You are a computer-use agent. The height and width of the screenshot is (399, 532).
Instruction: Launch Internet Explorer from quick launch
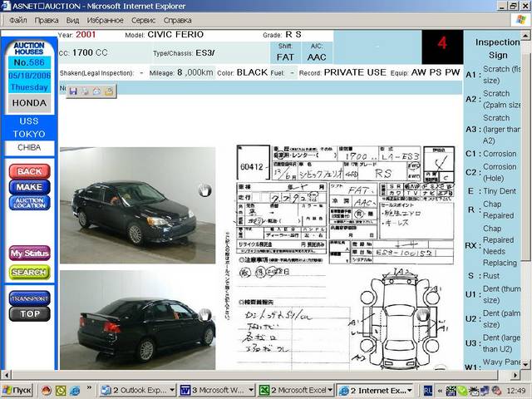point(75,390)
